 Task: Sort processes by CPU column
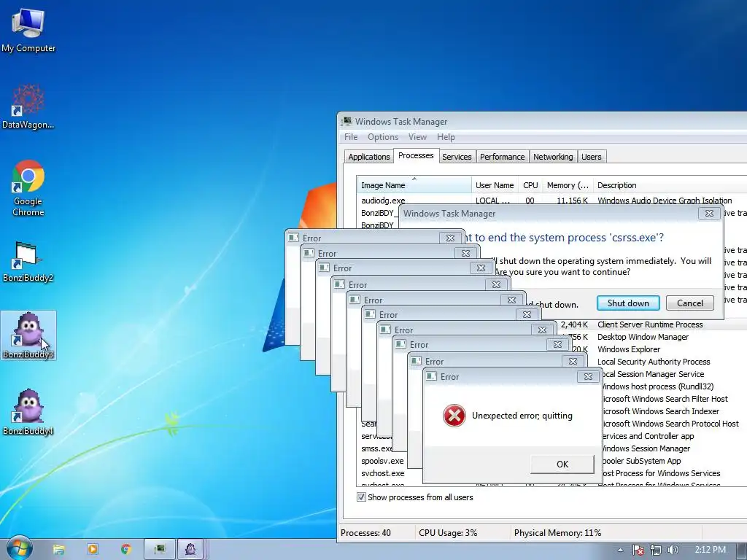(x=530, y=185)
